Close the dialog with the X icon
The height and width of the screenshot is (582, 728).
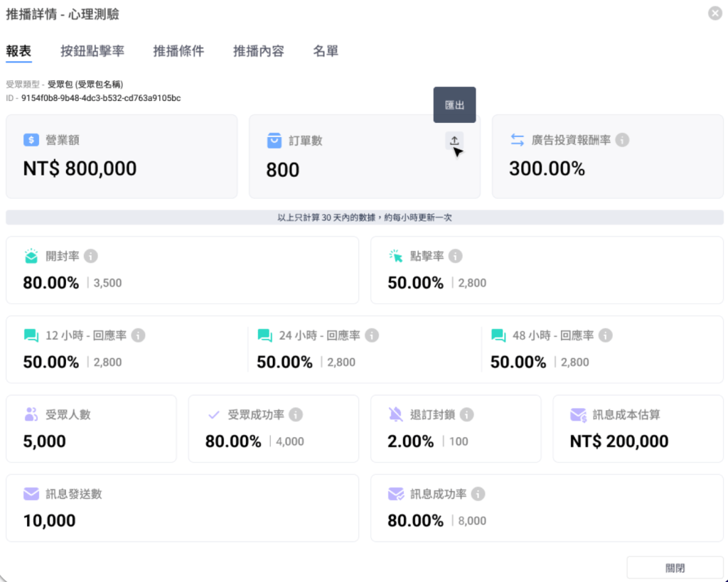715,14
